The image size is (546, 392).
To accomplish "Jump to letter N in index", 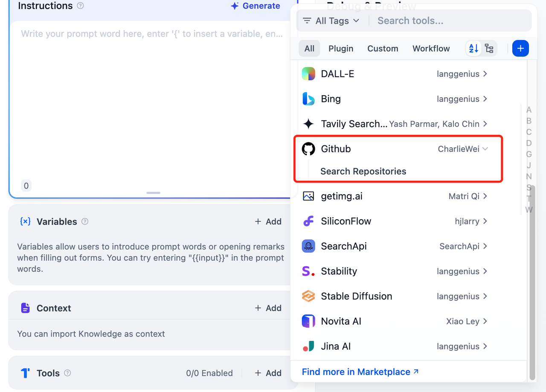I will (529, 177).
